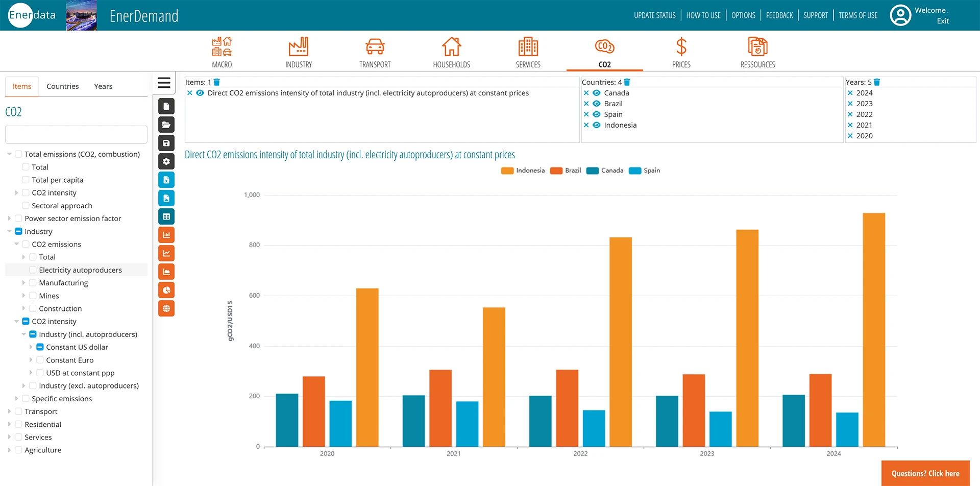The height and width of the screenshot is (486, 980).
Task: Collapse the Industry tree node
Action: pyautogui.click(x=9, y=231)
